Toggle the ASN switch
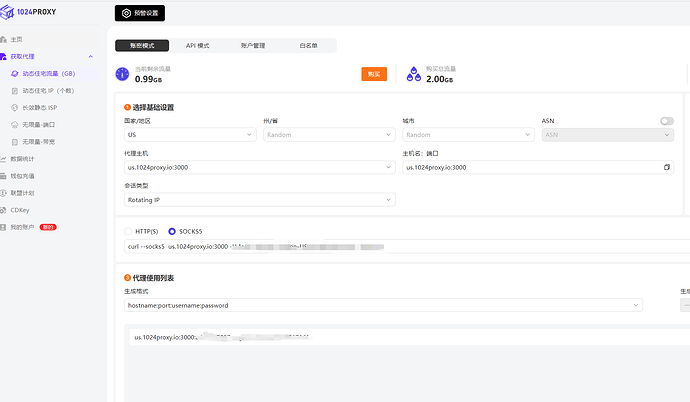This screenshot has height=402, width=690. [x=667, y=121]
